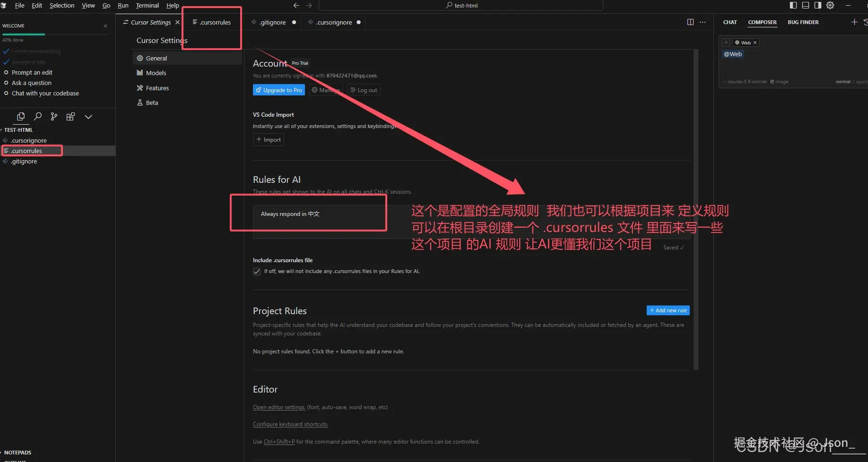Image resolution: width=868 pixels, height=462 pixels.
Task: Open General settings section
Action: 187,58
